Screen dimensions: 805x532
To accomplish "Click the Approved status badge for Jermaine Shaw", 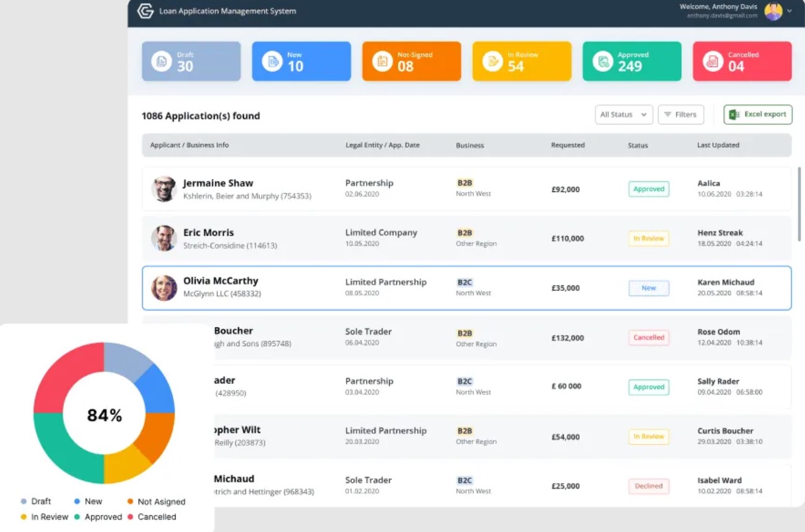I will [x=648, y=189].
